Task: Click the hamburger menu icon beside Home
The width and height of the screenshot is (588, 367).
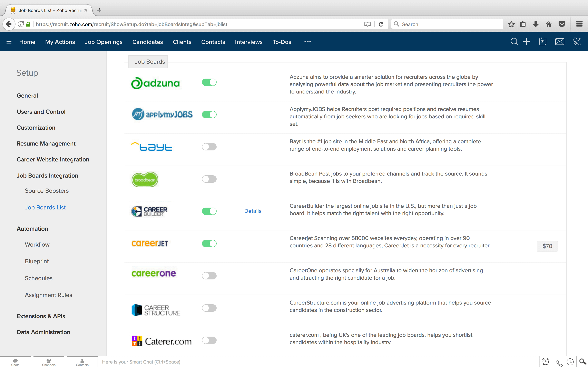Action: [x=9, y=42]
